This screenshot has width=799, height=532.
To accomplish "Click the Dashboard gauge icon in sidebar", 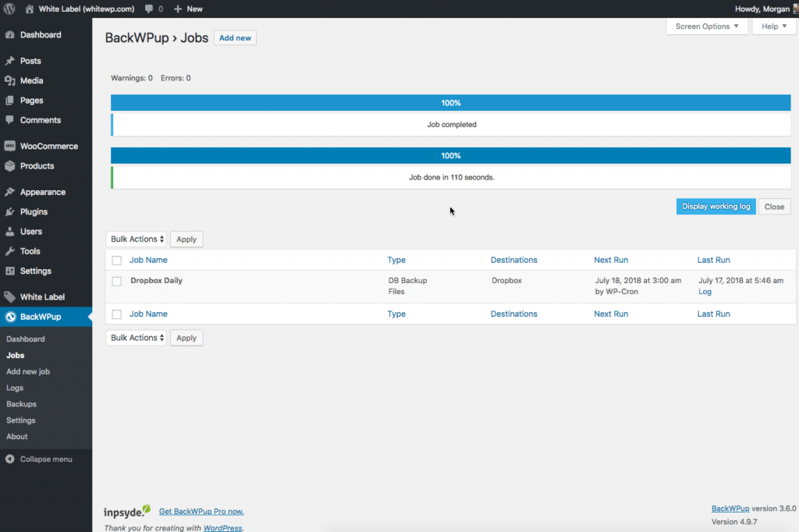I will coord(9,34).
